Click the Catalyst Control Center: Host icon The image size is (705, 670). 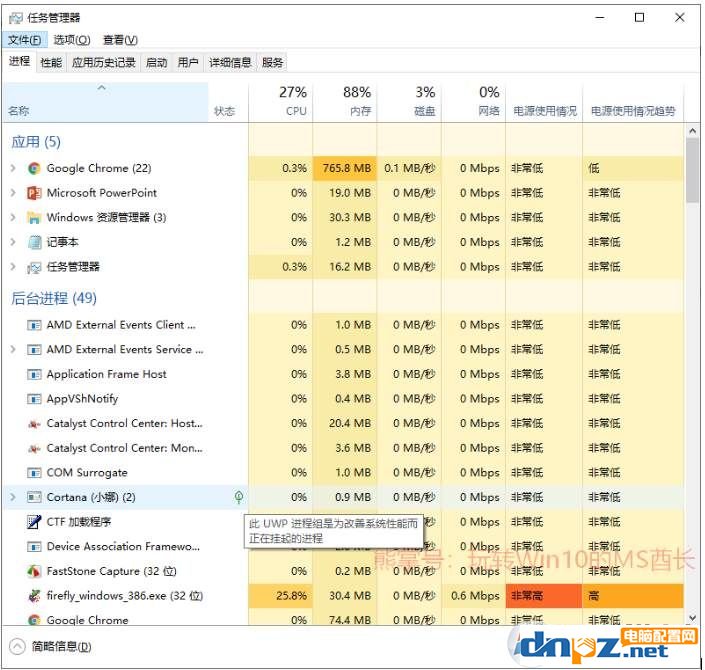coord(34,424)
